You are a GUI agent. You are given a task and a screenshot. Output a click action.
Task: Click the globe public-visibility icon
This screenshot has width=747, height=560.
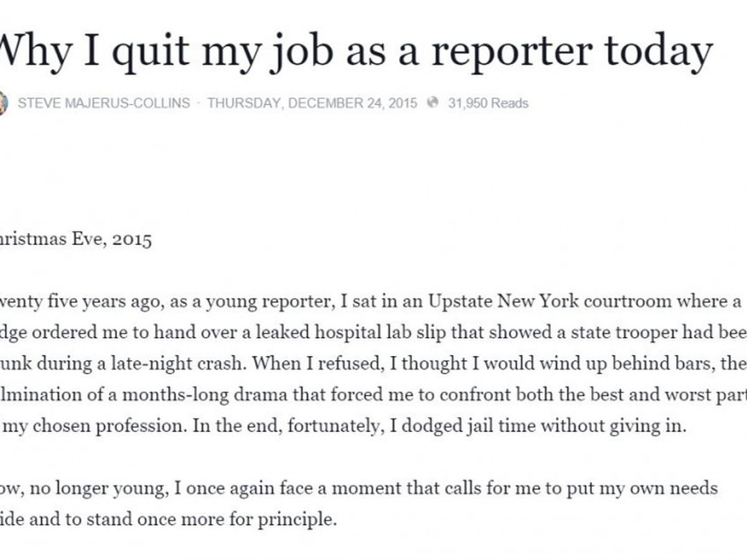pos(433,103)
